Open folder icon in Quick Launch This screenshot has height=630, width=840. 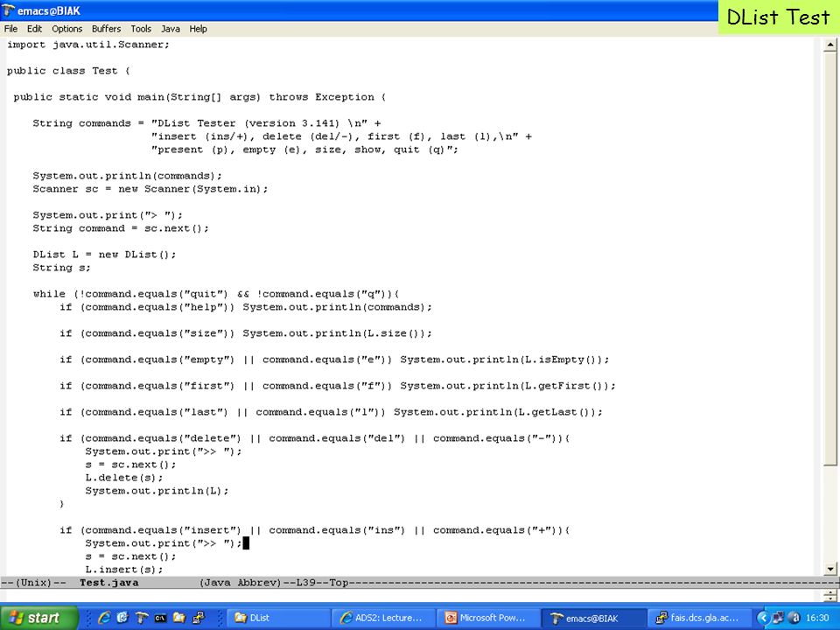click(x=178, y=618)
